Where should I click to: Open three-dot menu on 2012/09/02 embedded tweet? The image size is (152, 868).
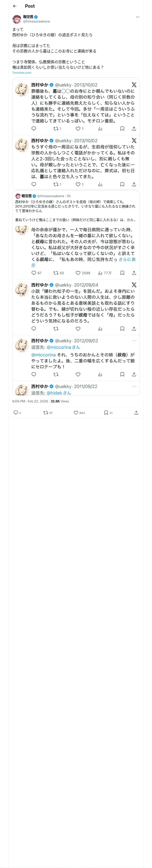point(134,341)
